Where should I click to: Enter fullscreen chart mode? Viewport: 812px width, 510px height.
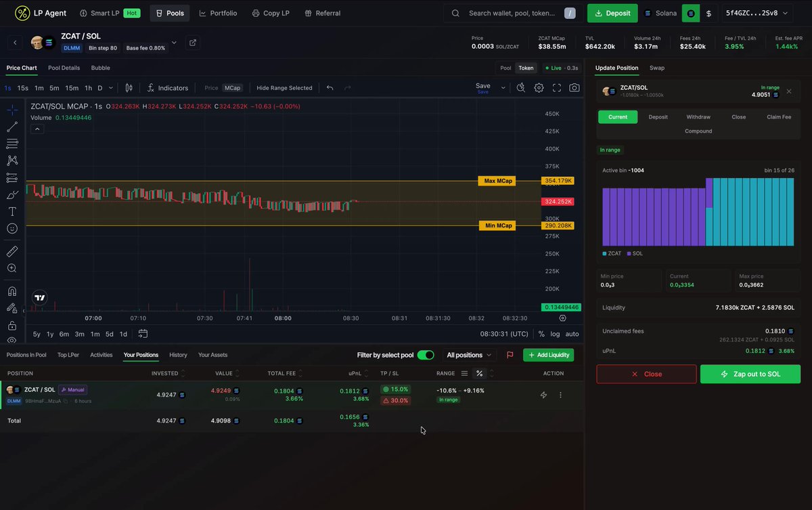(557, 87)
